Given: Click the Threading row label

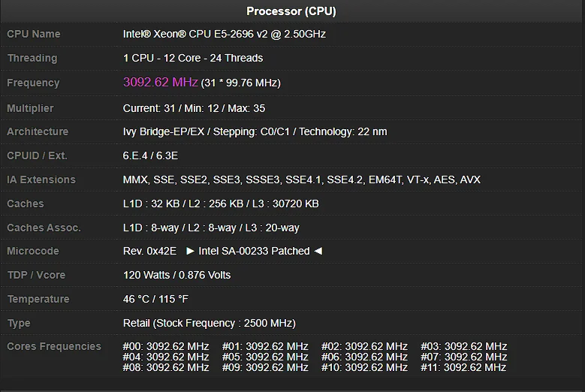Looking at the screenshot, I should coord(32,58).
